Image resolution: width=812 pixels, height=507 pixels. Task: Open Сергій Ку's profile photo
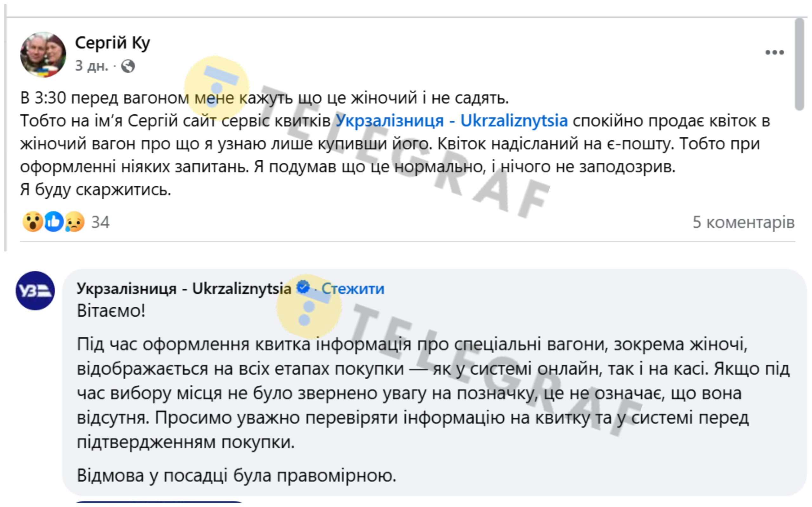pos(43,55)
